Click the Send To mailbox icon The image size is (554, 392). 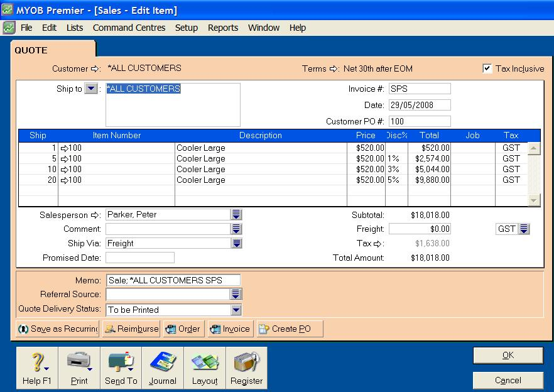[121, 367]
